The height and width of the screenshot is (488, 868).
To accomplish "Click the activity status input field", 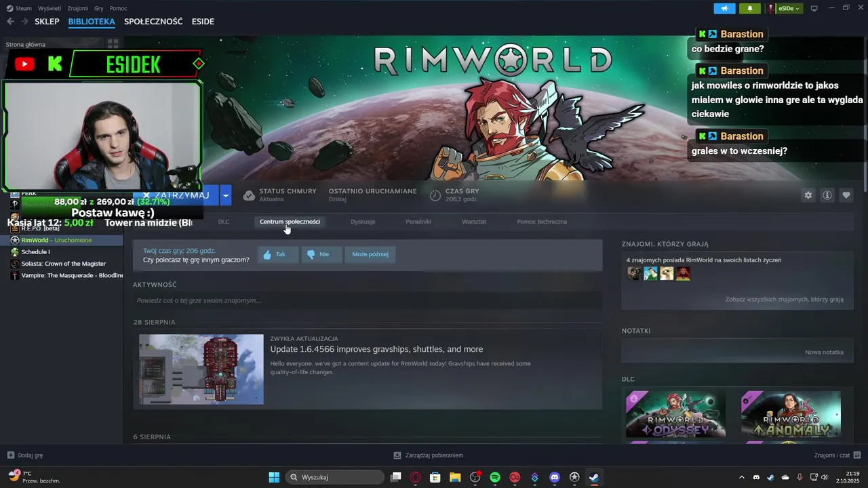I will [368, 300].
